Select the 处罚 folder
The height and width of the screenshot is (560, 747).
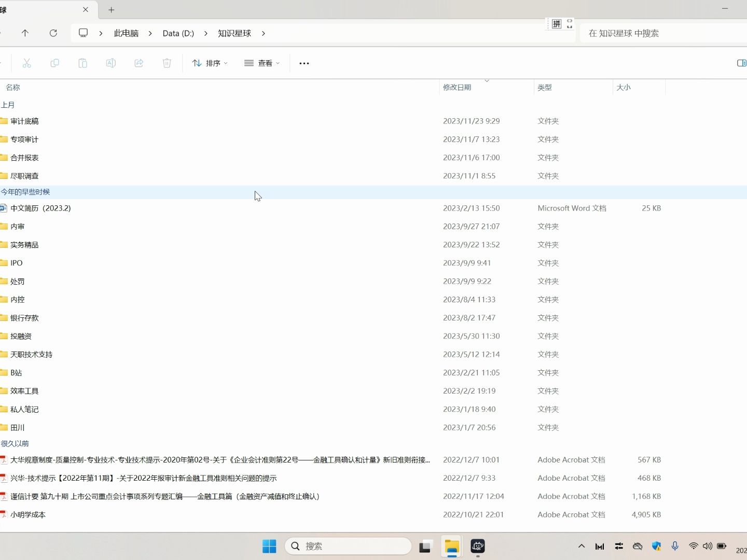coord(18,282)
